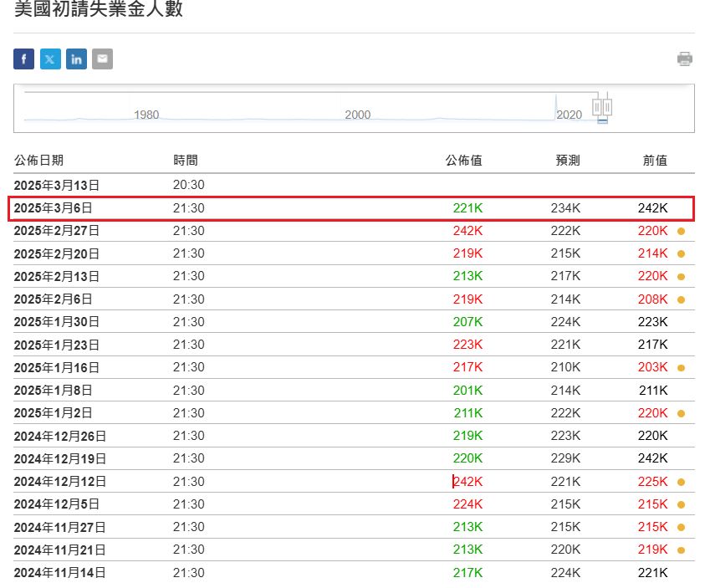Click the yellow dot in 2025年2月27日 row
The width and height of the screenshot is (705, 588).
point(682,231)
